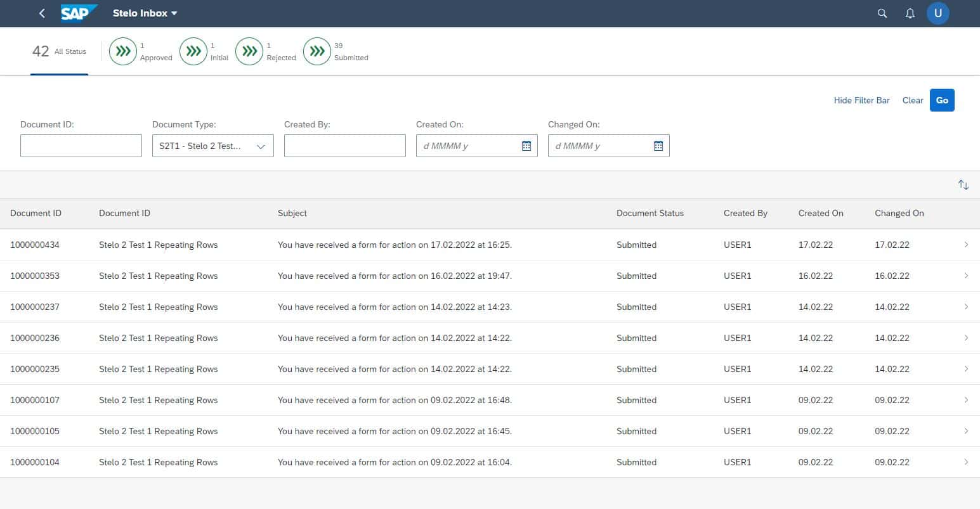This screenshot has width=980, height=509.
Task: Open the search icon in header
Action: pyautogui.click(x=882, y=13)
